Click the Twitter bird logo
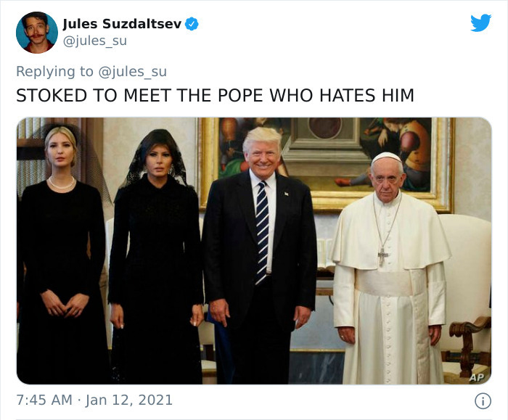This screenshot has width=508, height=420. (480, 23)
